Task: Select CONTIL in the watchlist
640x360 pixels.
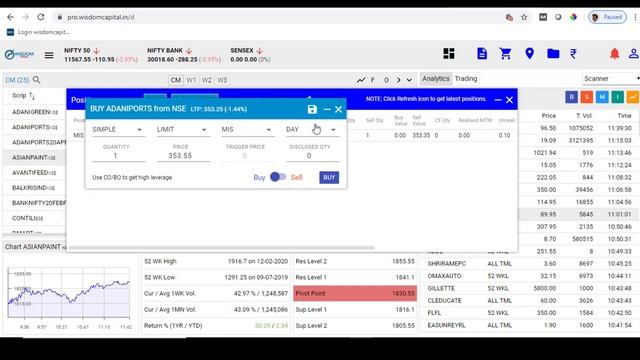Action: pos(35,218)
